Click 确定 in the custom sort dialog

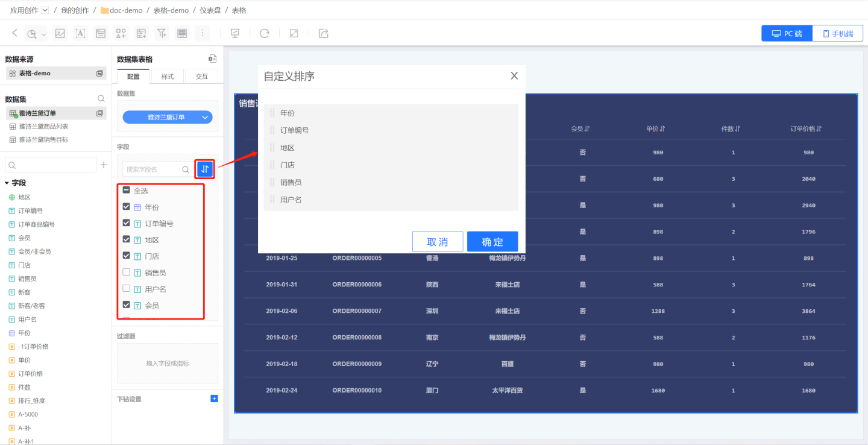(x=492, y=242)
